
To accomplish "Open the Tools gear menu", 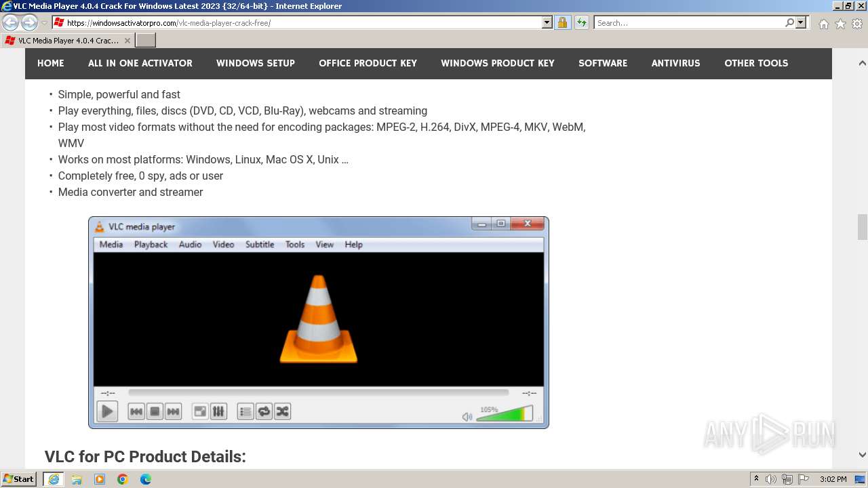I will [857, 24].
